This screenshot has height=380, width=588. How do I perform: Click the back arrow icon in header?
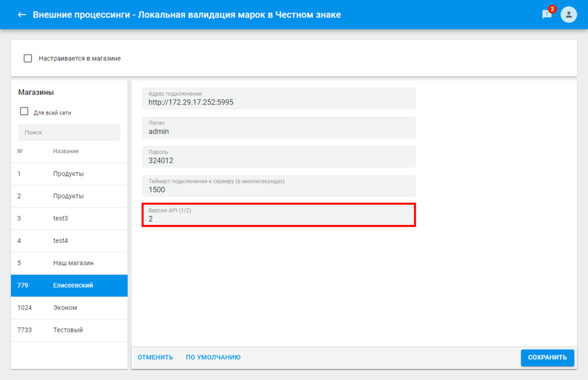tap(22, 14)
